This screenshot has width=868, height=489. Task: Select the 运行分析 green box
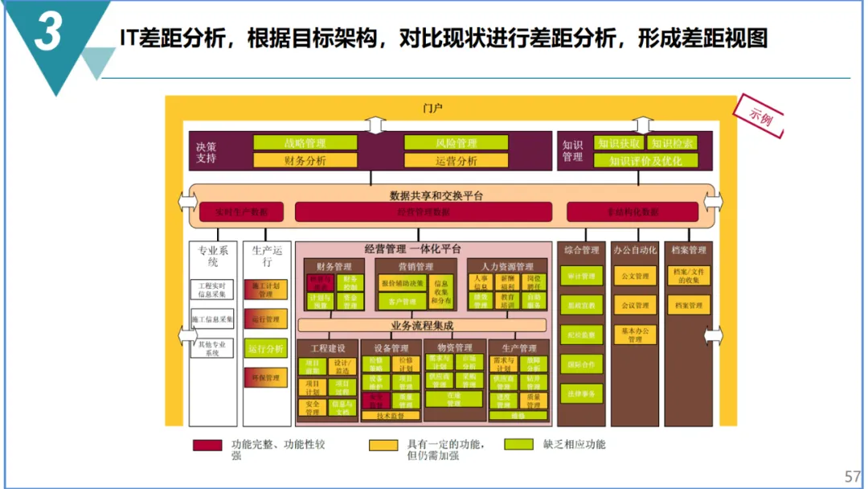click(x=266, y=349)
